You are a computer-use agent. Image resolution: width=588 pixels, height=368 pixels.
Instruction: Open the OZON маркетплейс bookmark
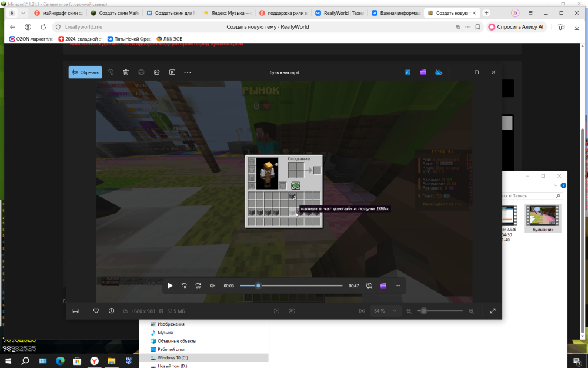(x=31, y=39)
